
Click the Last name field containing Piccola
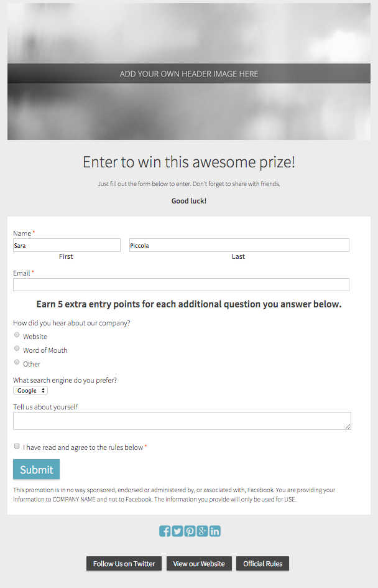tap(239, 245)
